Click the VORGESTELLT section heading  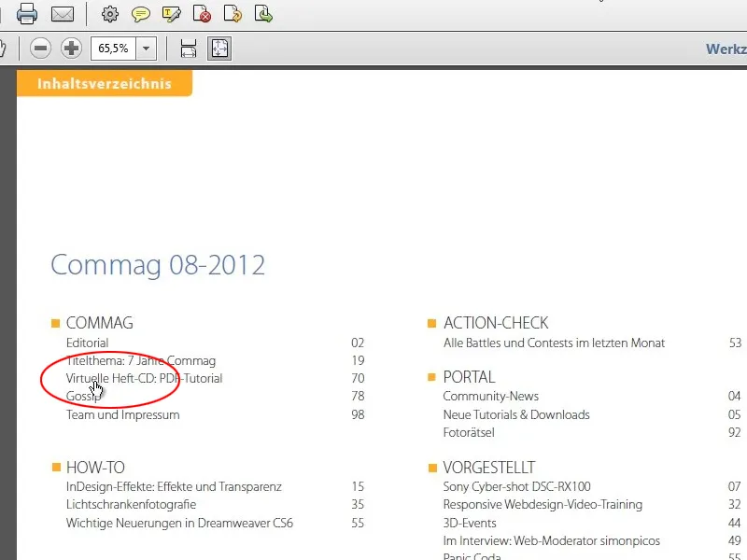pyautogui.click(x=489, y=468)
